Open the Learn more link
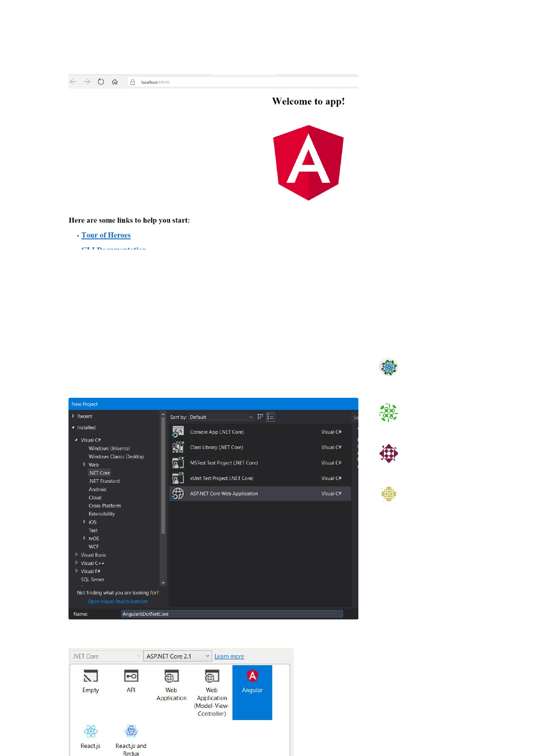Viewport: 535px width, 756px height. 229,656
